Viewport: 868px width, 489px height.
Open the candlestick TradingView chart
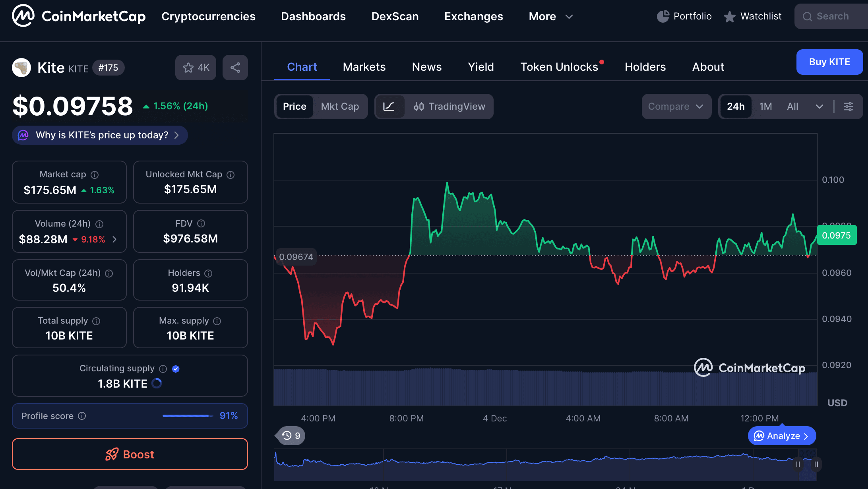[449, 107]
